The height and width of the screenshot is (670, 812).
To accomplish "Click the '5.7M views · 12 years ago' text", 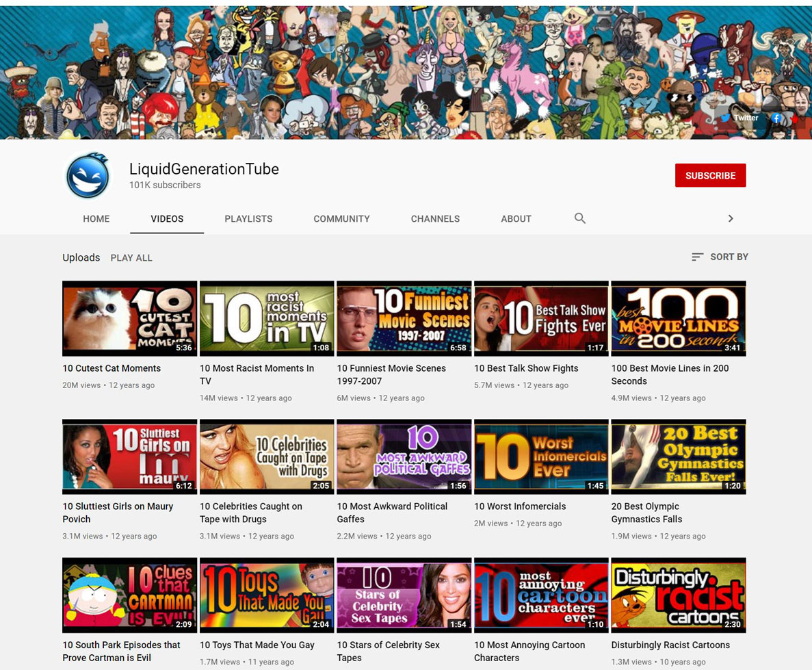I will [x=521, y=385].
